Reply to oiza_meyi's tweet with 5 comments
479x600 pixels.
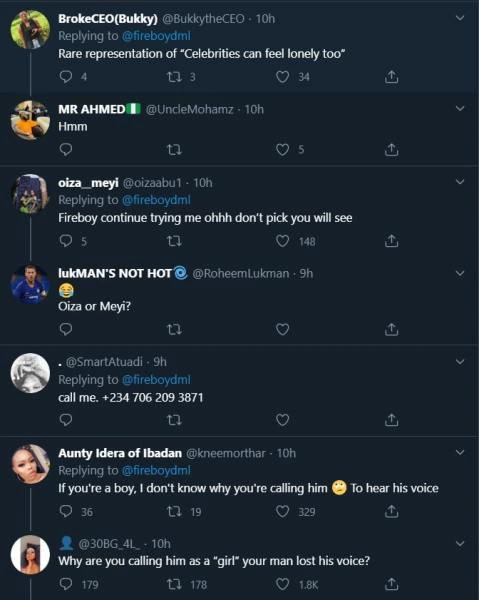coord(66,241)
